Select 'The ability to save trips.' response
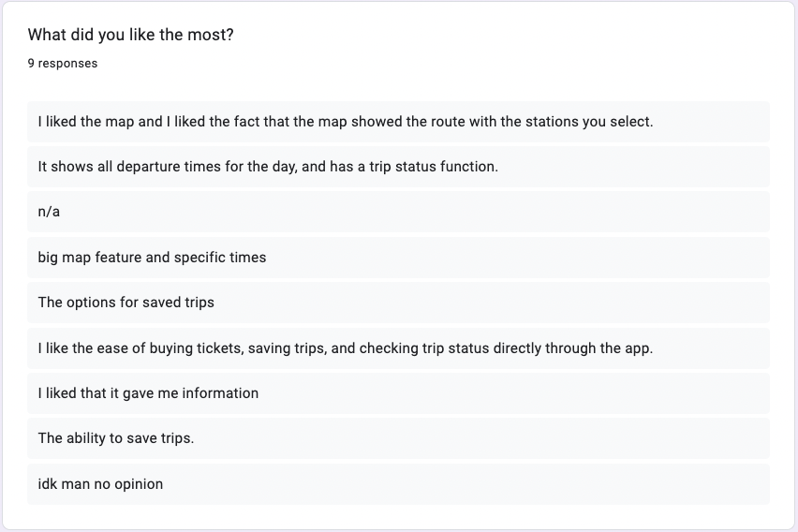Viewport: 798px width, 532px height. tap(398, 438)
